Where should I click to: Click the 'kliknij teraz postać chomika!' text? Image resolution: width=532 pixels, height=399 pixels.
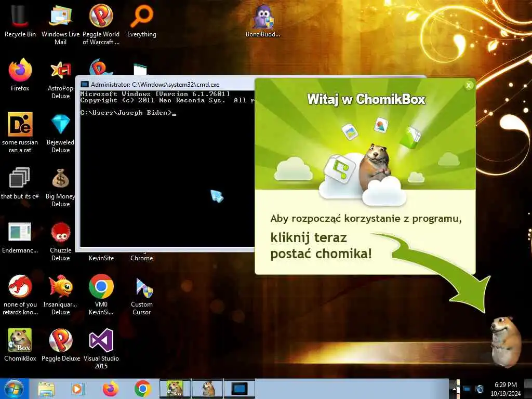click(321, 246)
